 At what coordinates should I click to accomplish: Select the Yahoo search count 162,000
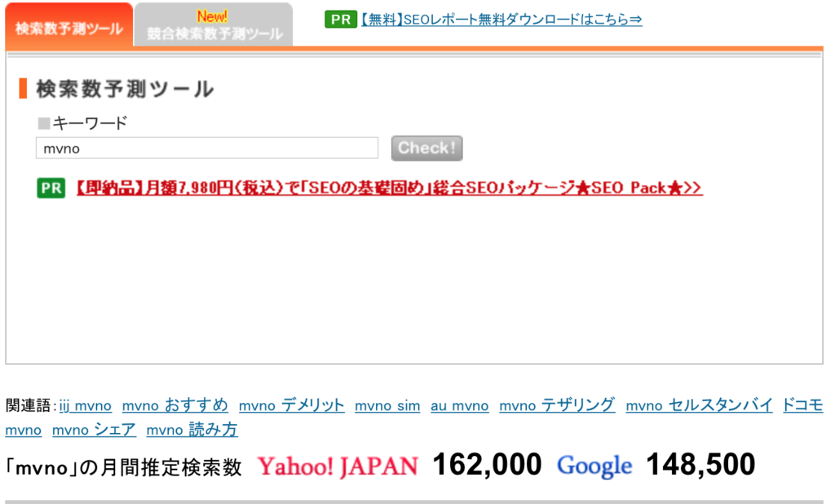[x=488, y=465]
